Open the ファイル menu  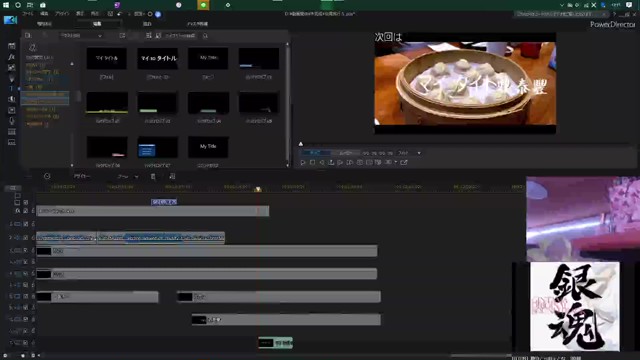[x=28, y=14]
